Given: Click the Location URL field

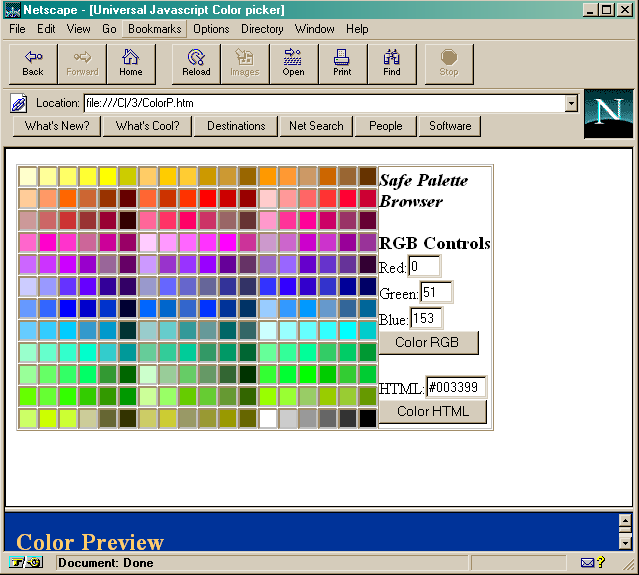Looking at the screenshot, I should click(x=325, y=104).
